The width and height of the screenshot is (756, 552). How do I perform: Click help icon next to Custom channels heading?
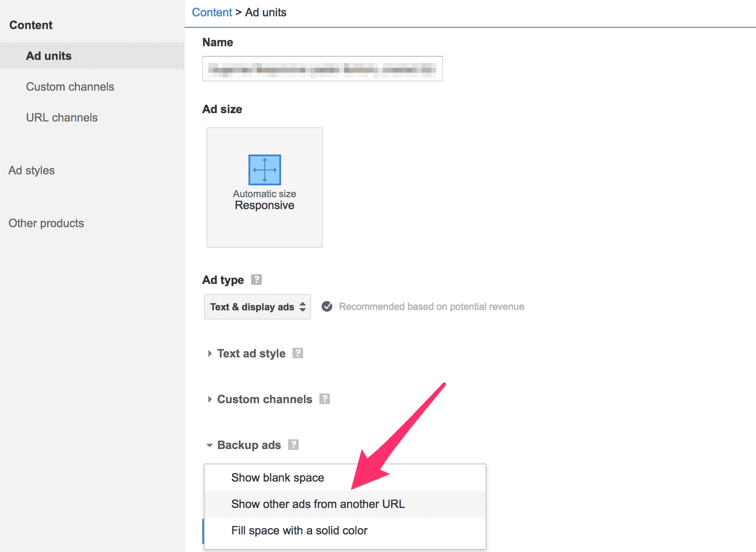(325, 399)
